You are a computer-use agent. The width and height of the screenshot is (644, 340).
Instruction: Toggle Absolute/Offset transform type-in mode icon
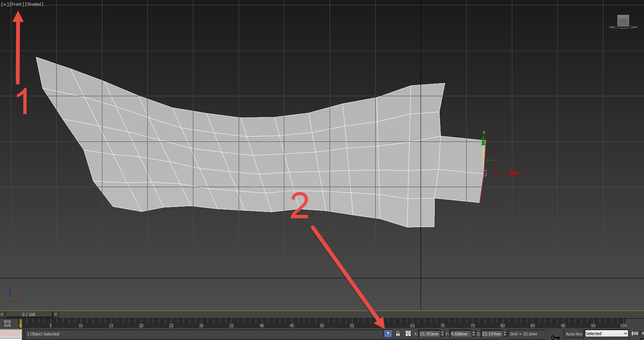(x=408, y=334)
